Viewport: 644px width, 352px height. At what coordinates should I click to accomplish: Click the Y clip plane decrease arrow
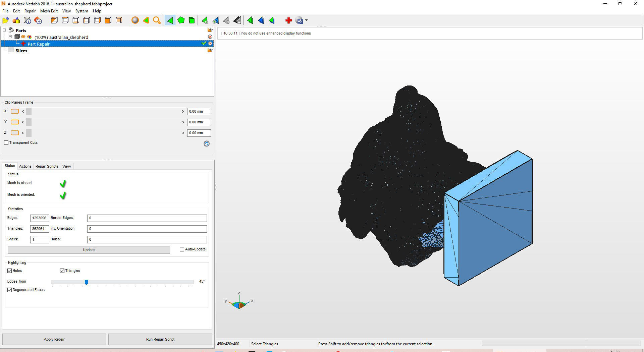click(x=23, y=122)
